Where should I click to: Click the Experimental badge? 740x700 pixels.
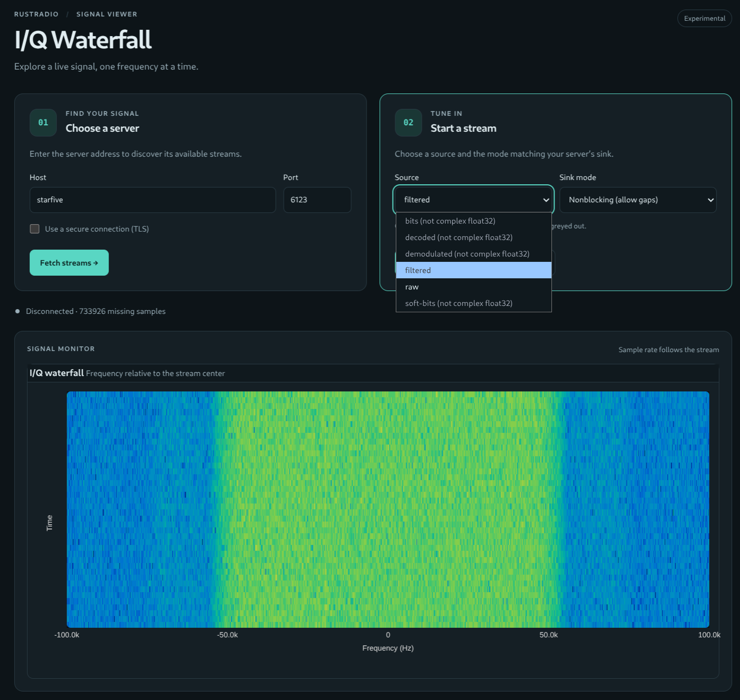[x=704, y=19]
